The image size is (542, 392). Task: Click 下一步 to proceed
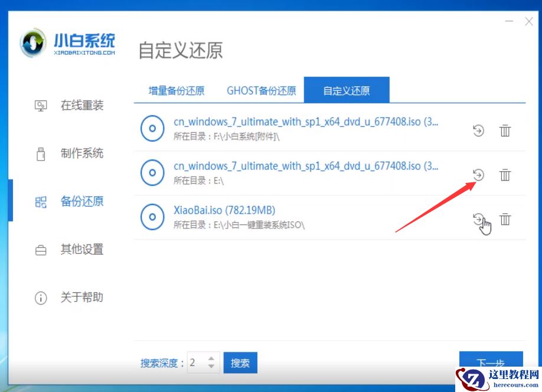tap(491, 362)
